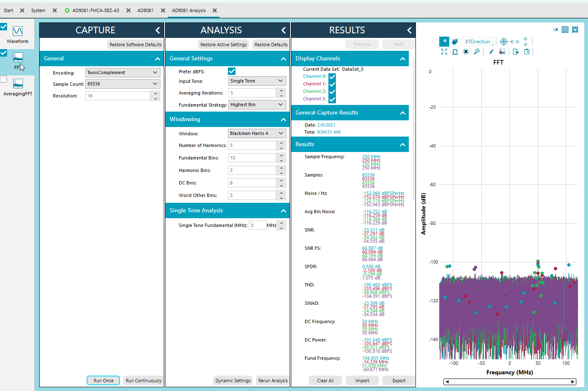
Task: Click the grid-with-black-square chart icon
Action: [466, 52]
